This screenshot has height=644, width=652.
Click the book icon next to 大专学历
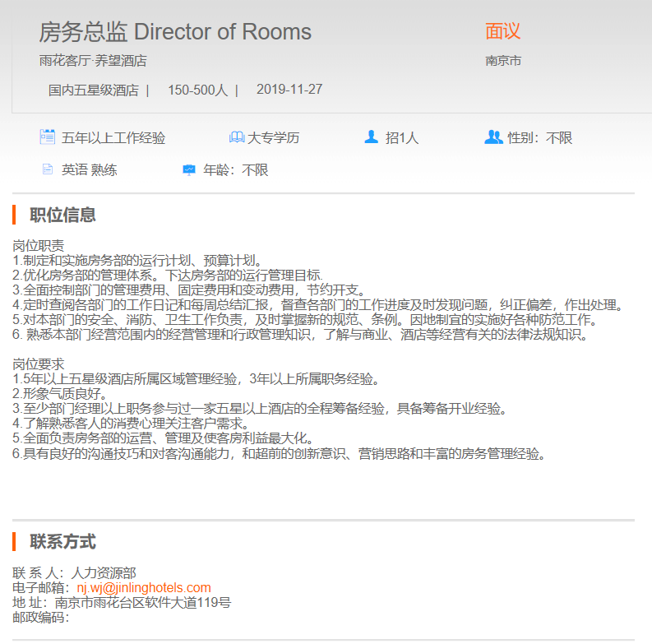(237, 137)
